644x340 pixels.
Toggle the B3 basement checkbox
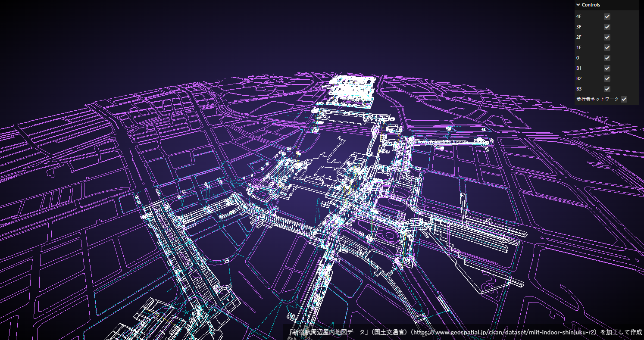[607, 89]
